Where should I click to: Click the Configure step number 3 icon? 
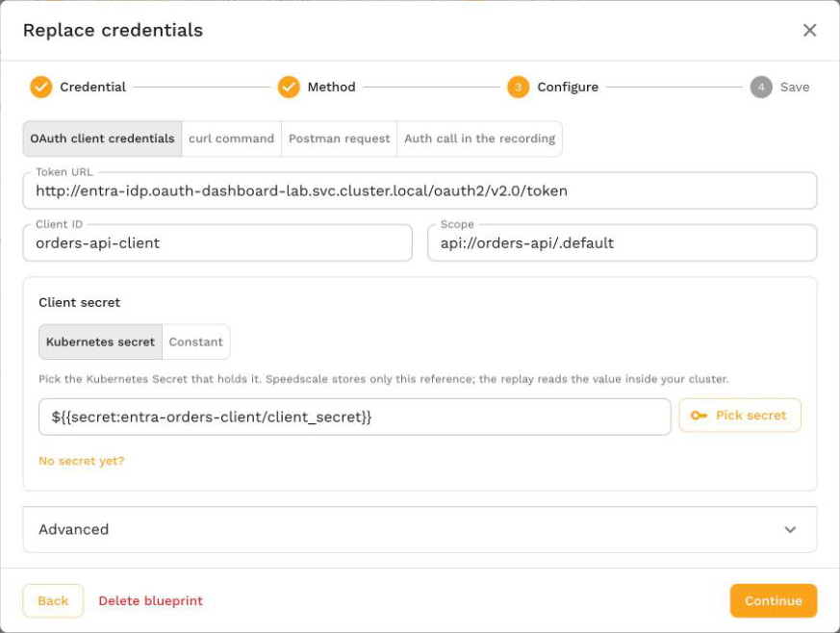518,87
